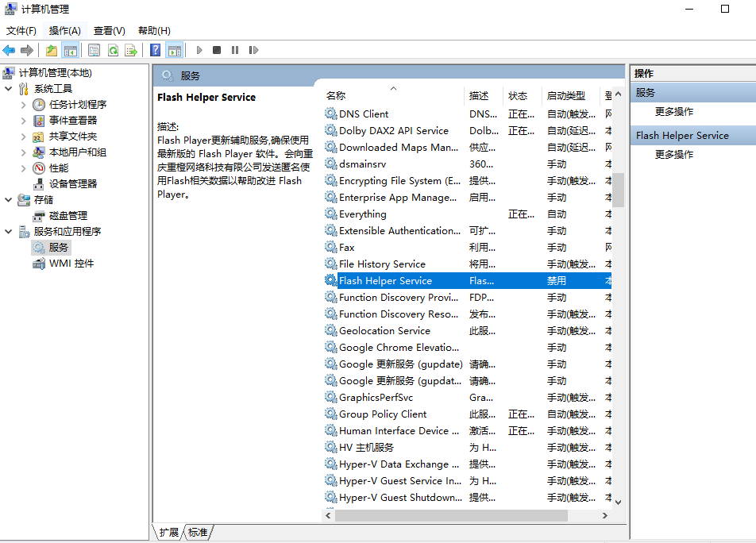Click the Export List toolbar icon
The image size is (756, 543).
[x=131, y=50]
